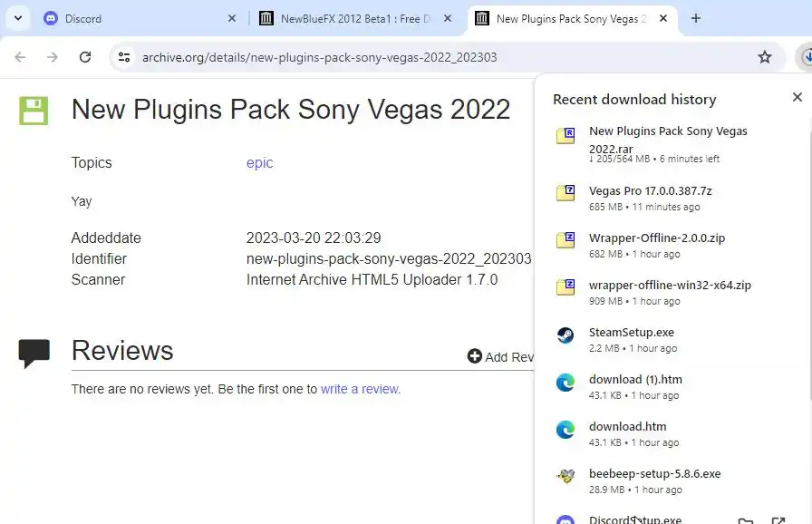
Task: Click the Reviews section heading
Action: click(x=122, y=351)
